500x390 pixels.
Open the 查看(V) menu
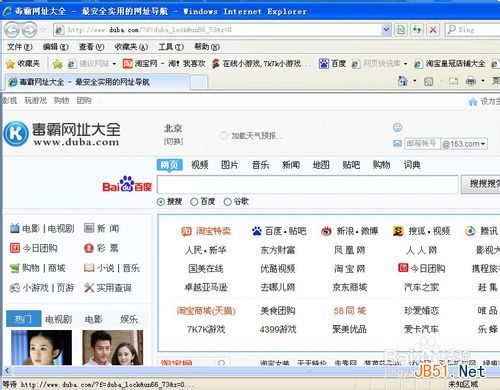click(x=92, y=47)
